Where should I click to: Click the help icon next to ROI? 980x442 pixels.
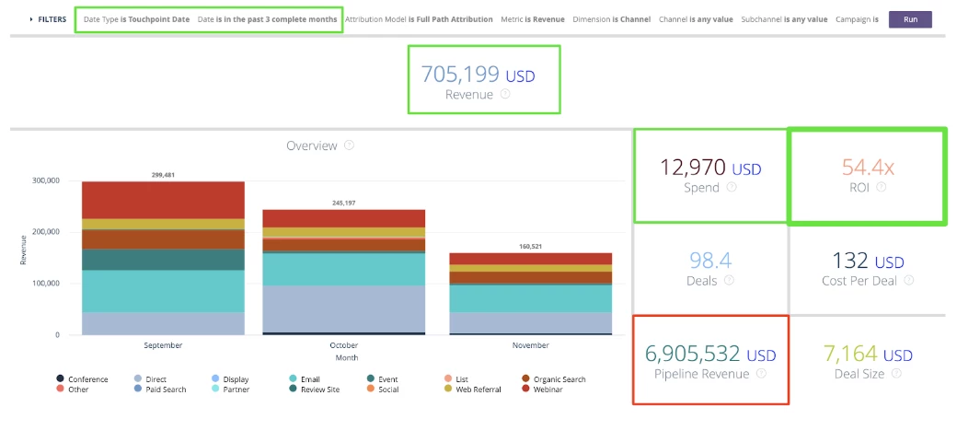[x=882, y=186]
